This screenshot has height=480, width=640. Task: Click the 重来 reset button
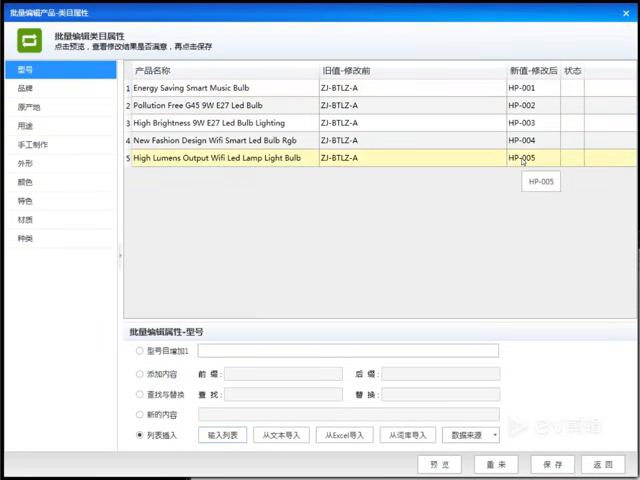(x=496, y=464)
